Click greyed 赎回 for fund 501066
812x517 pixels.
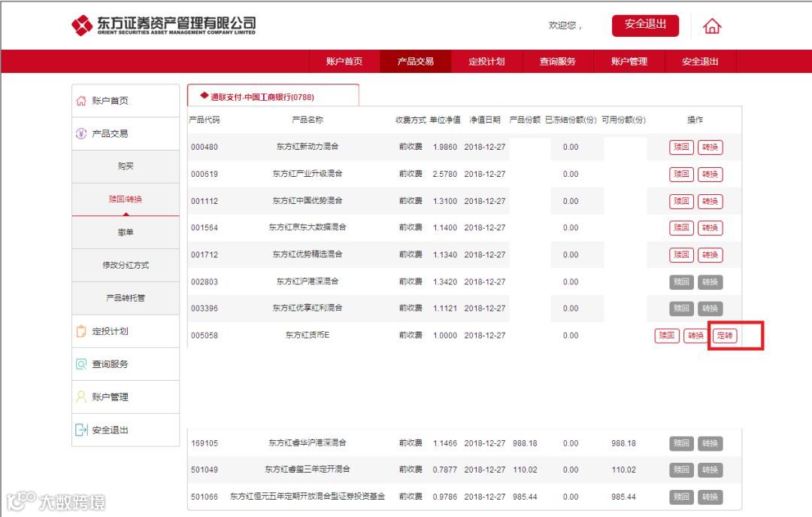[681, 497]
